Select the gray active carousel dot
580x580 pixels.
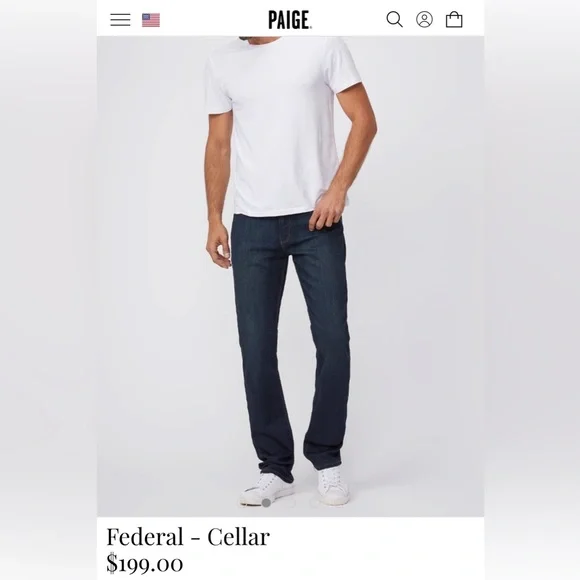click(266, 502)
